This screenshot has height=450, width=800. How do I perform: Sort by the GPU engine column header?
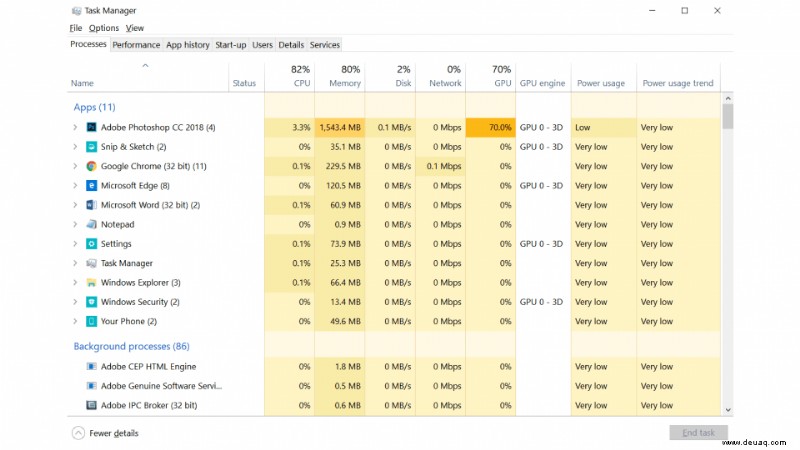543,78
